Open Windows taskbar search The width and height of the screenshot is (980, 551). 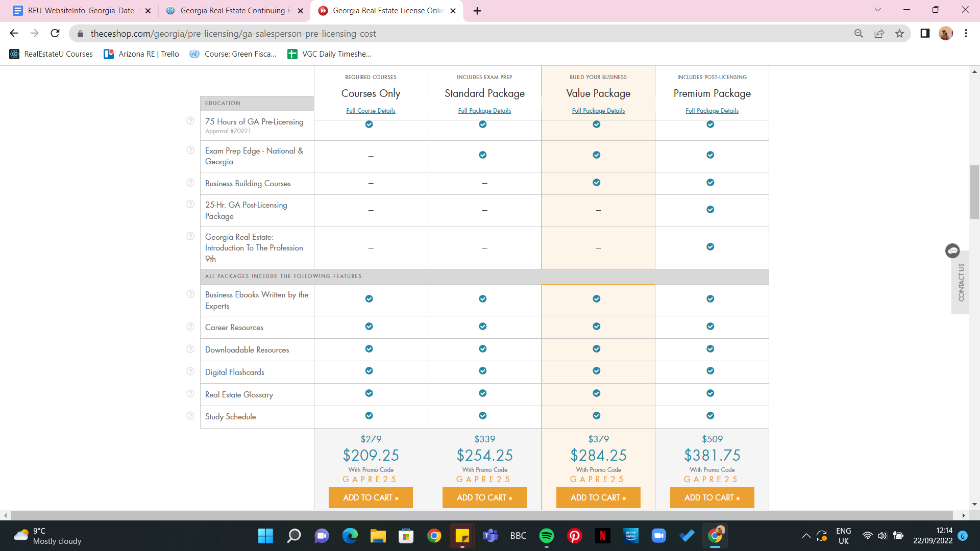point(294,536)
